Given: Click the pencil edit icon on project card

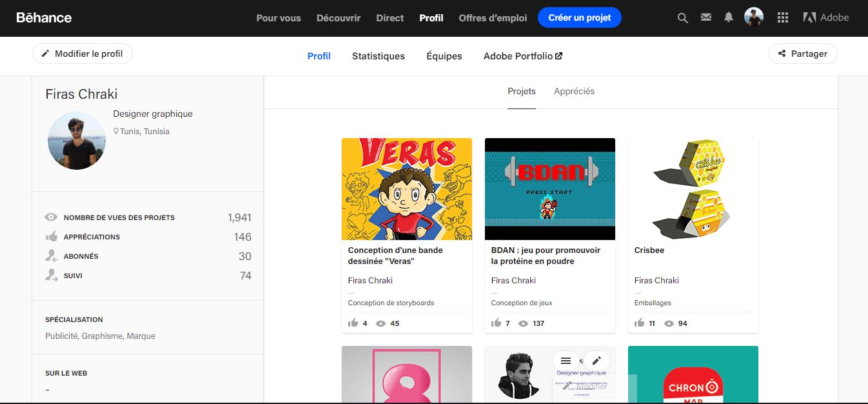Looking at the screenshot, I should pos(597,361).
